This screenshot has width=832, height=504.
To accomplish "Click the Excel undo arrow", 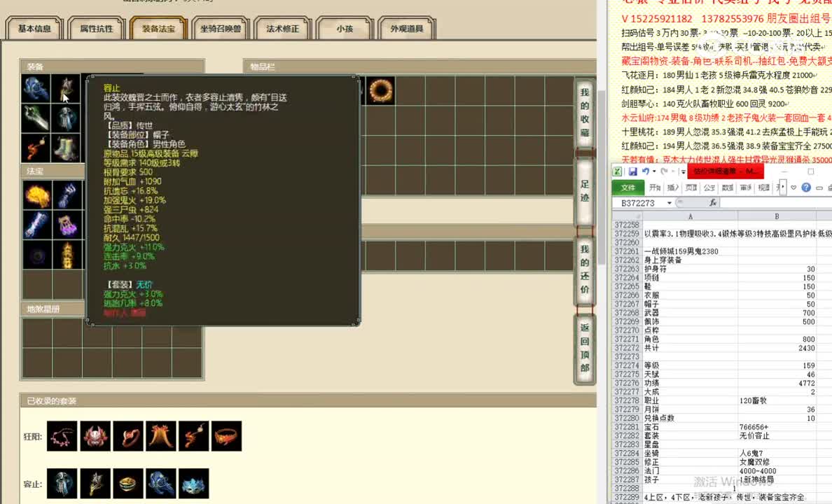I will pyautogui.click(x=645, y=171).
